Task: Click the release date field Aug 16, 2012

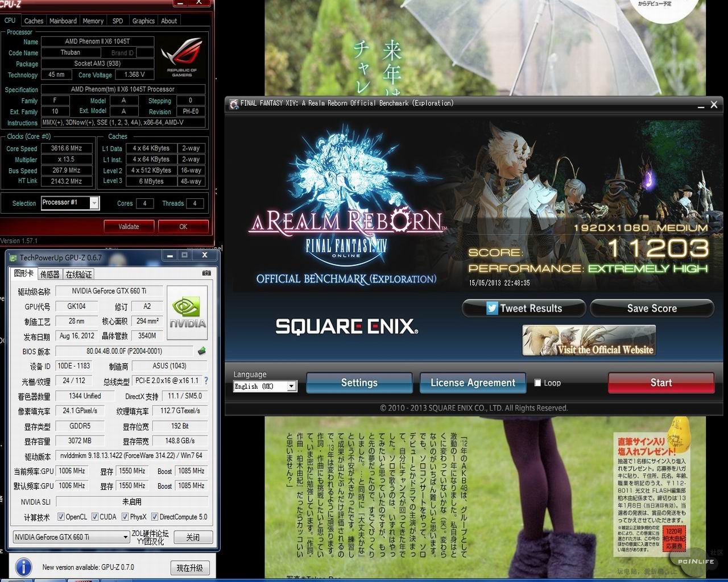Action: click(77, 336)
